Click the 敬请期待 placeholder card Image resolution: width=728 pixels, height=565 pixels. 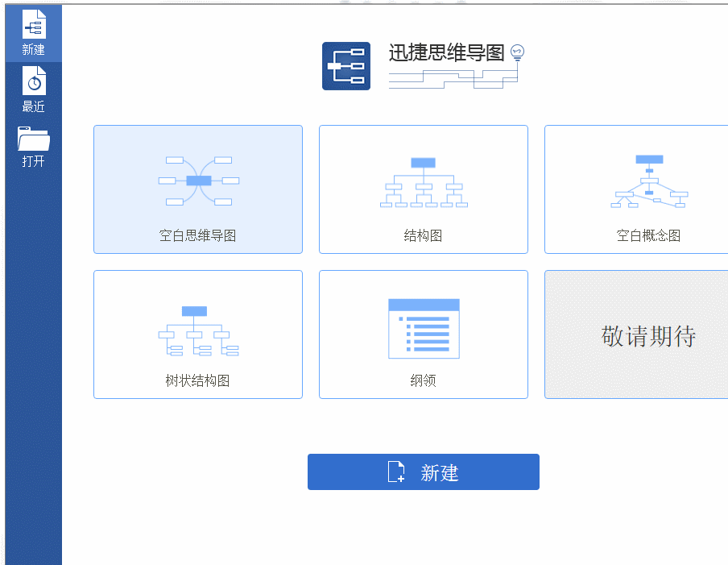636,334
